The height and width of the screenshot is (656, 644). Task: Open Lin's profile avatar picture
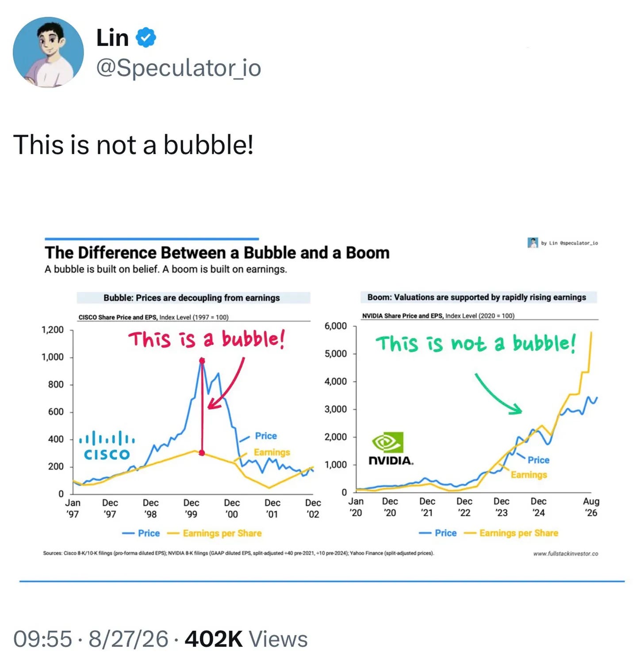[x=48, y=52]
